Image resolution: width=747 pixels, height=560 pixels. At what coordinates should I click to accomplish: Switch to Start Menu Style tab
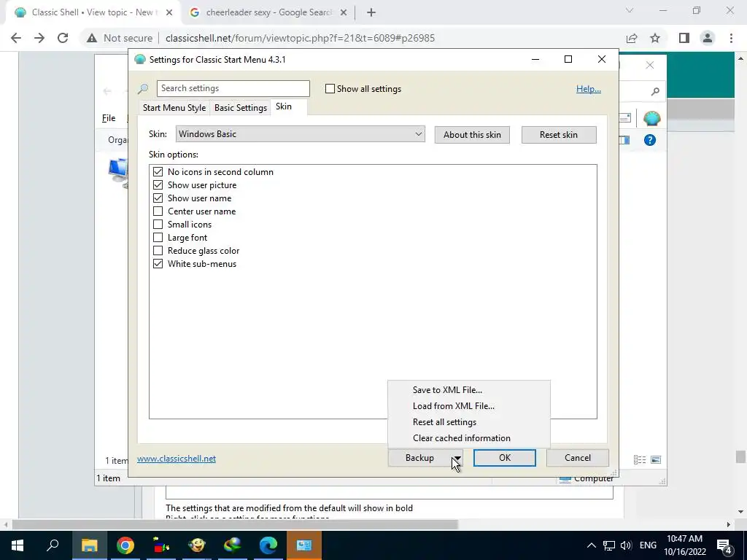click(x=174, y=108)
